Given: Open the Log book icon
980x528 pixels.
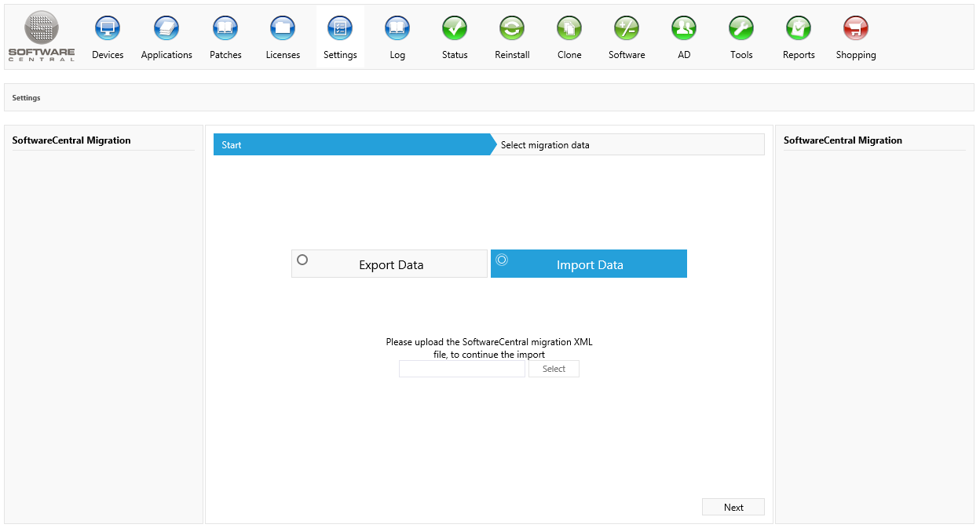Looking at the screenshot, I should coord(397,29).
